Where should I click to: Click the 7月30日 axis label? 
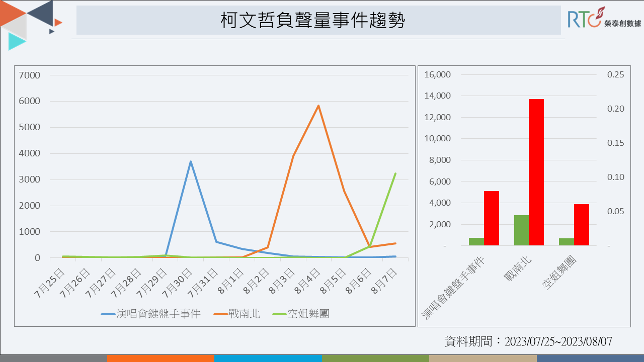[178, 283]
